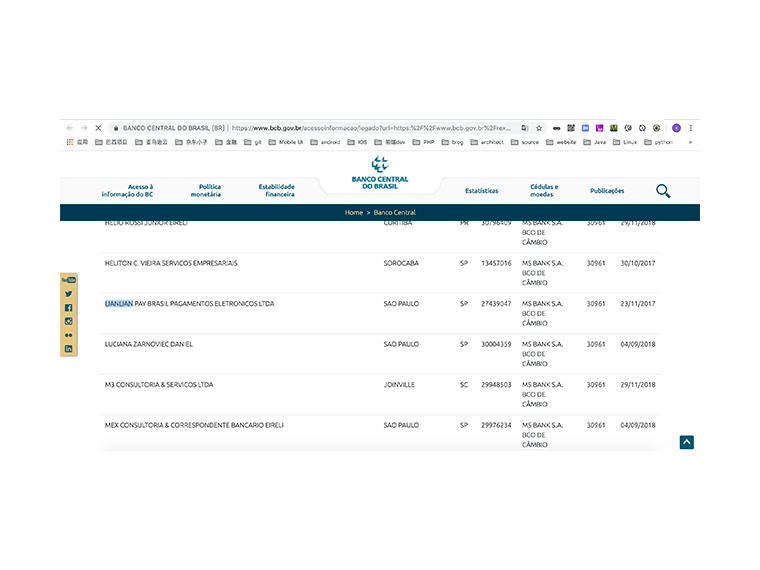Click the Home breadcrumb link
This screenshot has height=570, width=760.
354,212
